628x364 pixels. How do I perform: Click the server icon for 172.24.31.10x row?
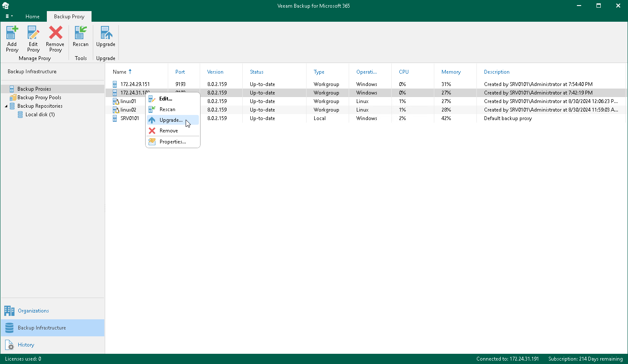pos(115,93)
